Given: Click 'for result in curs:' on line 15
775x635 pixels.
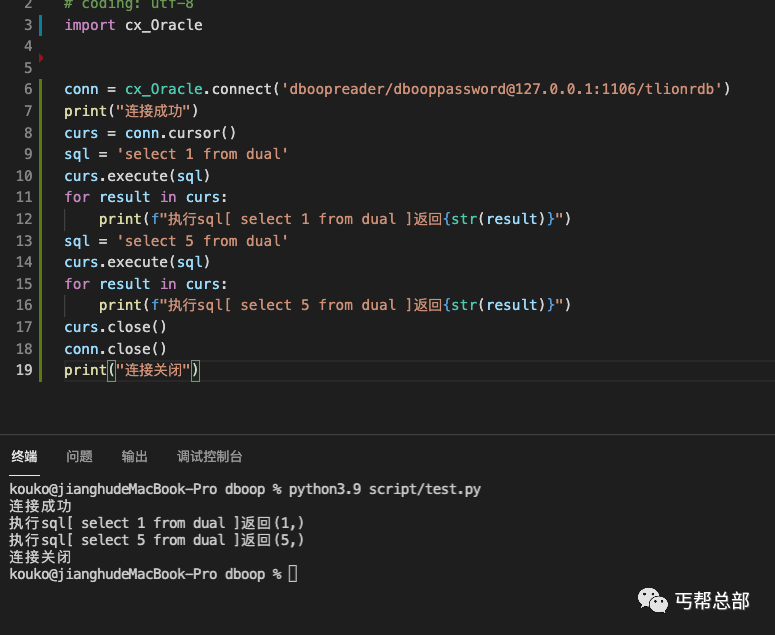Looking at the screenshot, I should click(146, 284).
